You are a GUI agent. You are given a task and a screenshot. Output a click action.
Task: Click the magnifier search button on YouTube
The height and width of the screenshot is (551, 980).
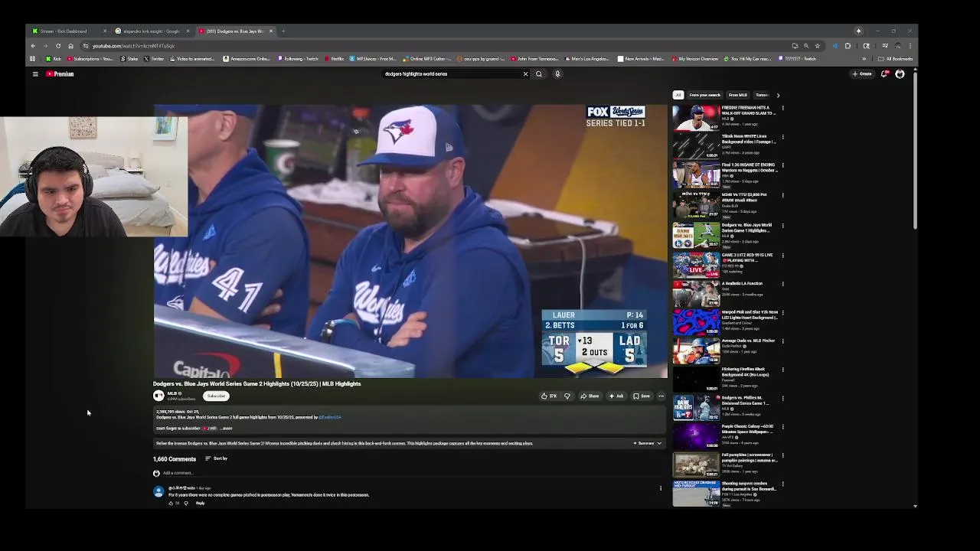point(539,74)
